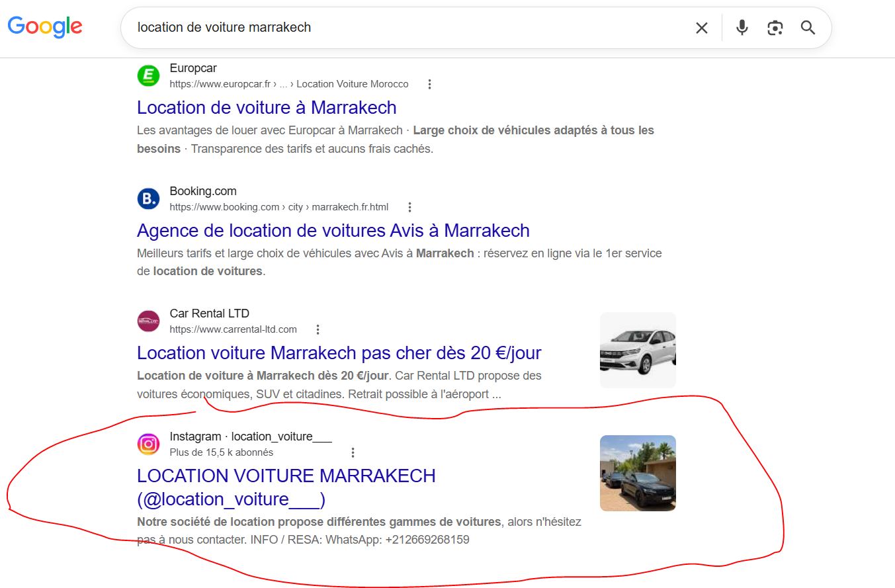Click the white car thumbnail image

[638, 350]
